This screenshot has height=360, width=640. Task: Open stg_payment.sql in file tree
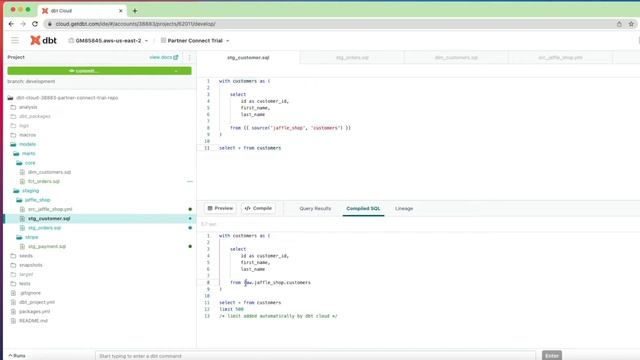pos(47,247)
